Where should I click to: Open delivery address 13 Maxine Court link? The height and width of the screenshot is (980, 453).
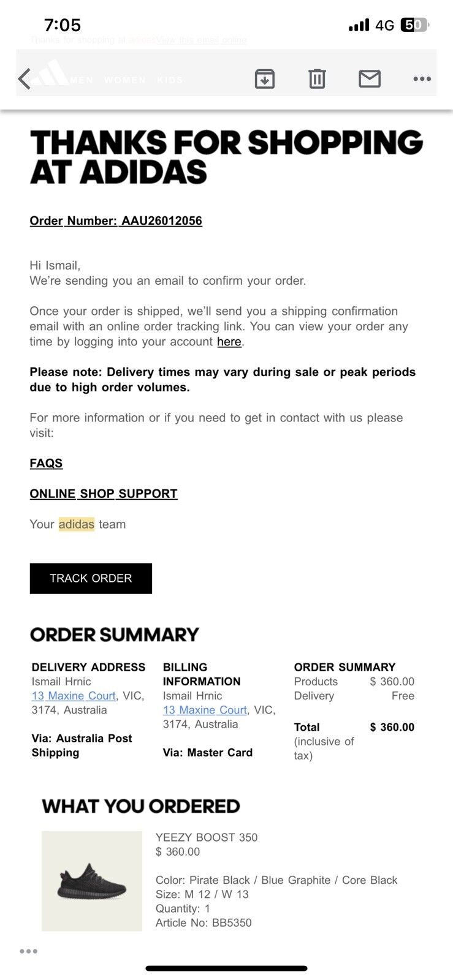coord(74,696)
